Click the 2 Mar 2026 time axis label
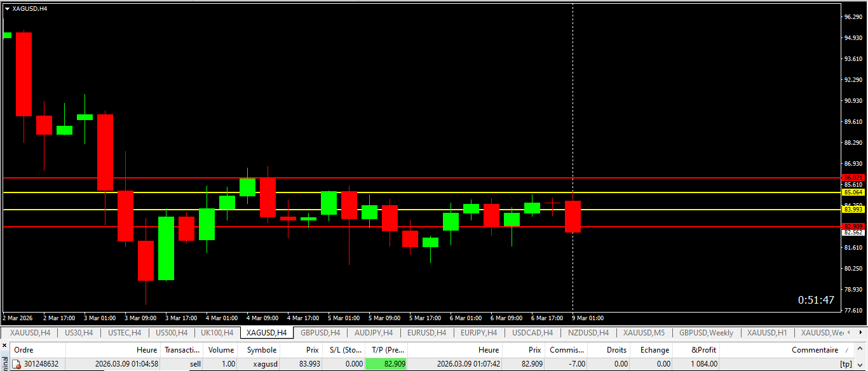 coord(18,318)
